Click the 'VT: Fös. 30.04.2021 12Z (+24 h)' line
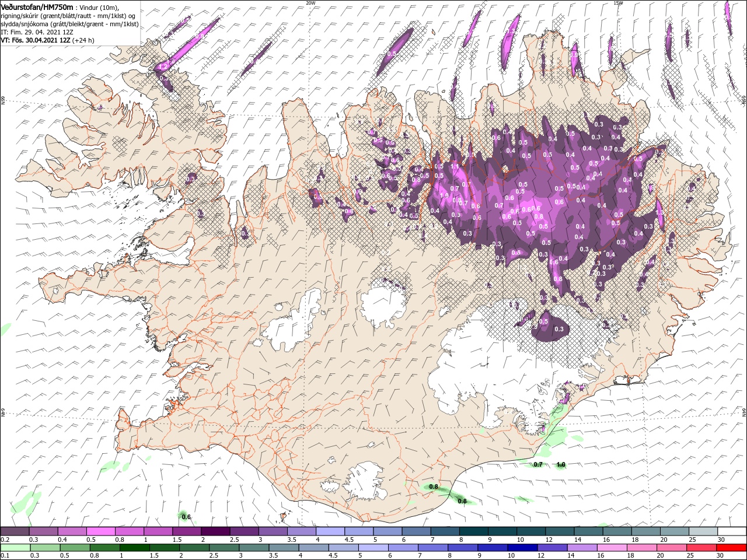Image resolution: width=747 pixels, height=560 pixels. (x=47, y=41)
